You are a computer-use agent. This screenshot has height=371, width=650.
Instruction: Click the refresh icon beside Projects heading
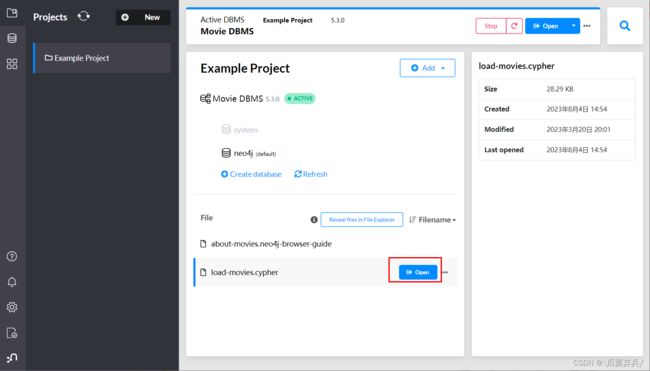point(83,17)
